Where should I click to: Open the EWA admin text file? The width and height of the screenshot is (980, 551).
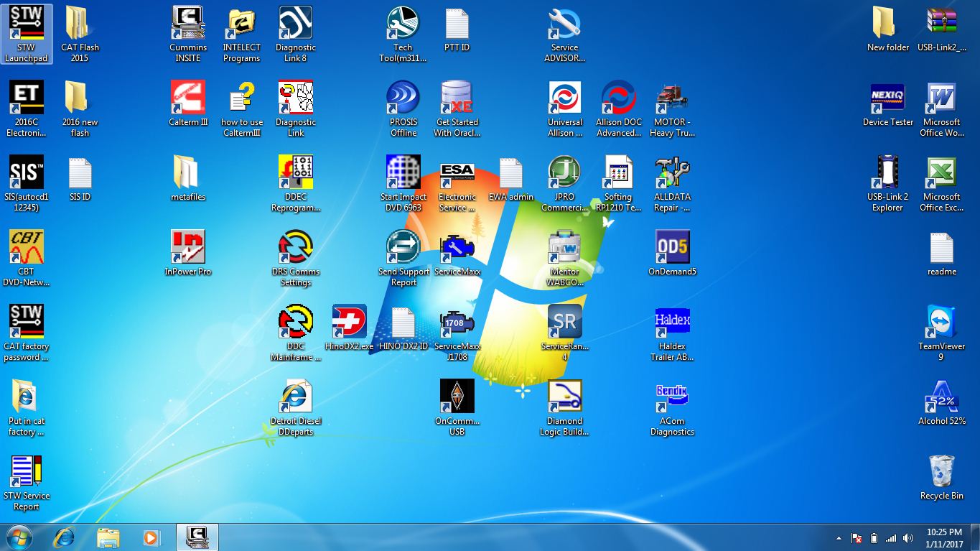tap(511, 178)
